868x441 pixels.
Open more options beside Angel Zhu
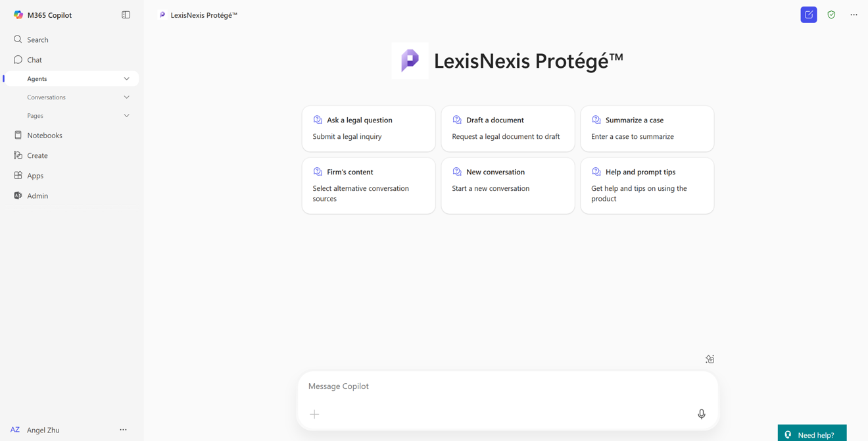coord(123,430)
